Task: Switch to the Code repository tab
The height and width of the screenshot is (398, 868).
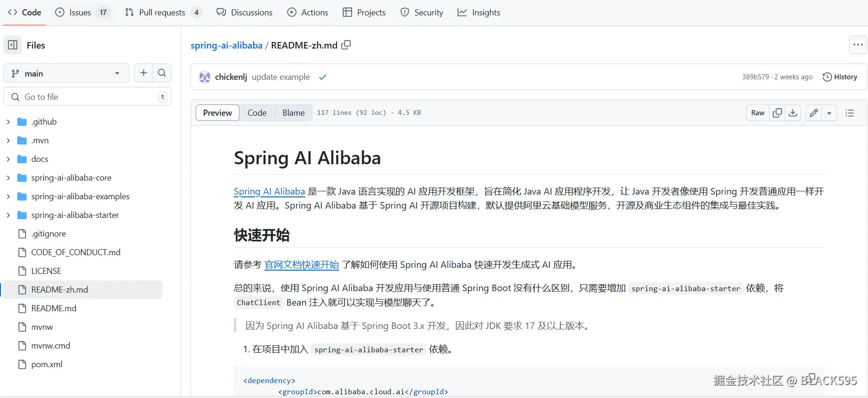Action: [x=25, y=13]
